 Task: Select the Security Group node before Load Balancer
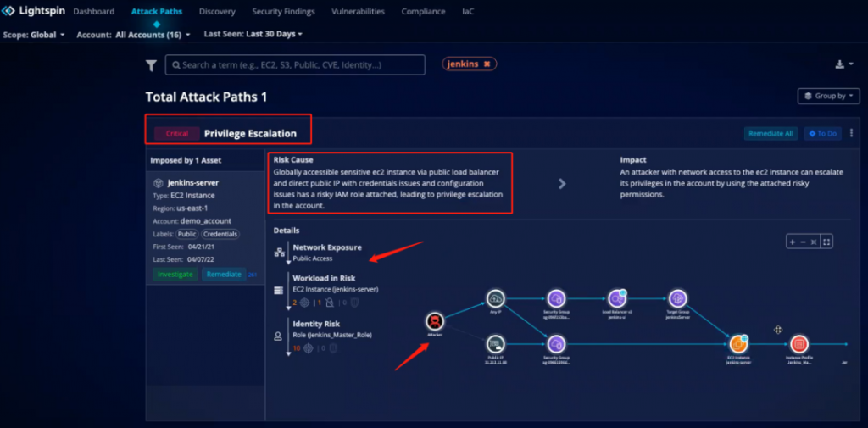point(556,299)
